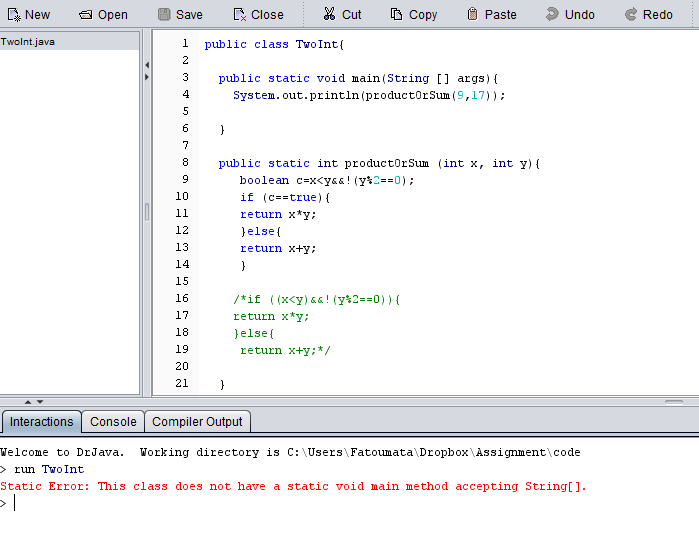Switch to the Interactions tab
This screenshot has width=699, height=544.
point(41,422)
